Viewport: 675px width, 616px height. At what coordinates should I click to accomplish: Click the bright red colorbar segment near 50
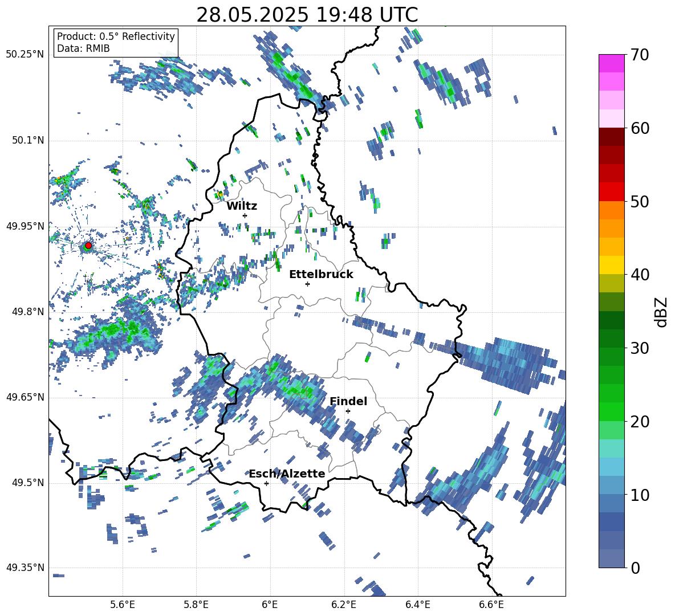[612, 192]
